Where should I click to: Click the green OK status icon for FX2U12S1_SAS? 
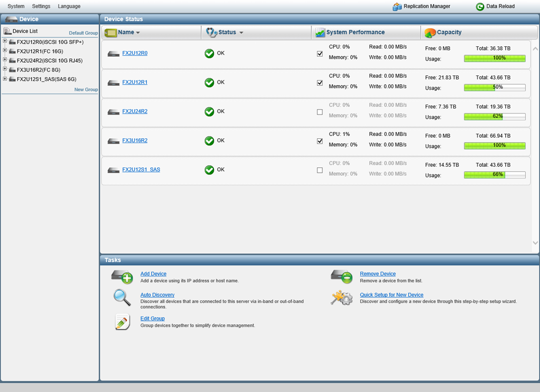coord(209,170)
